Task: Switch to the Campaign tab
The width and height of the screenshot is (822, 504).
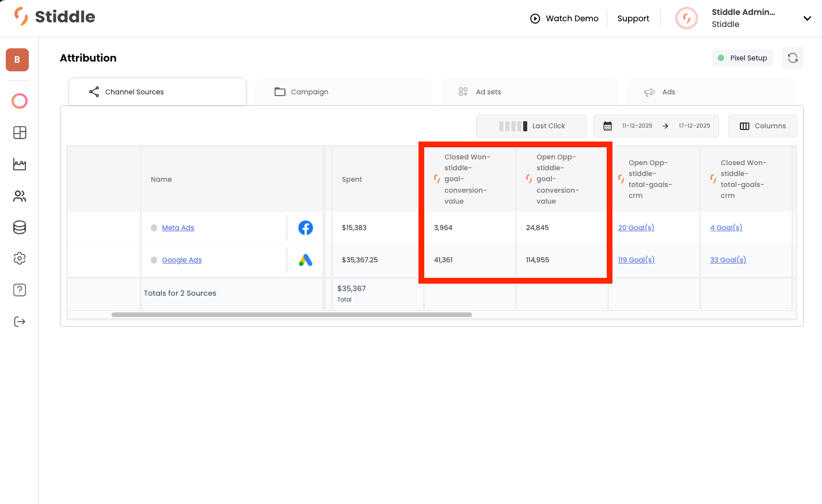Action: click(343, 92)
